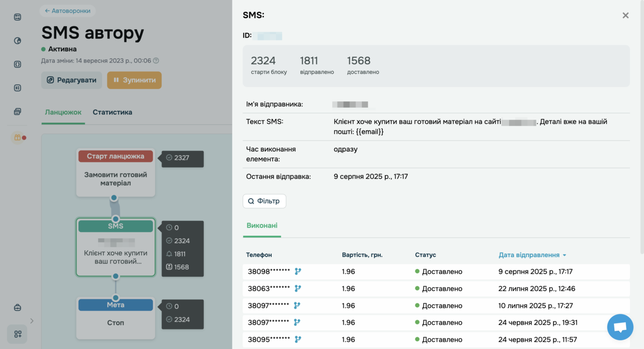Click the help icon beside modification date
This screenshot has height=349, width=644.
tap(156, 61)
